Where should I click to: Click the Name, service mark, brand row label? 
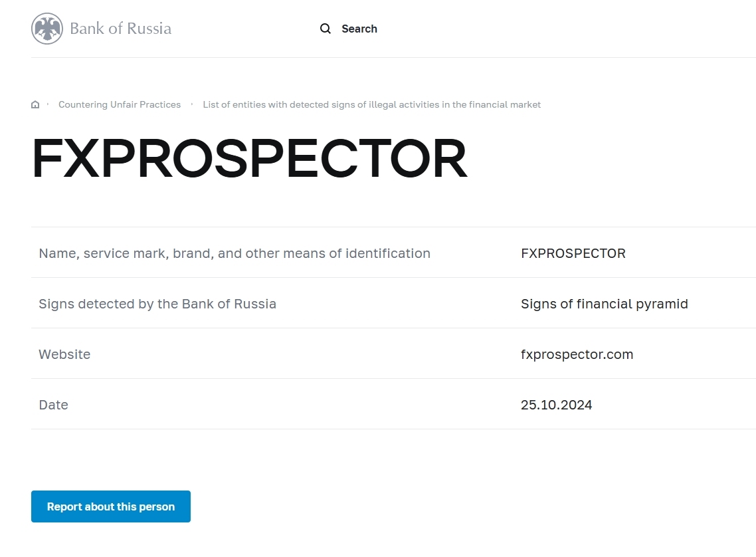(x=235, y=253)
